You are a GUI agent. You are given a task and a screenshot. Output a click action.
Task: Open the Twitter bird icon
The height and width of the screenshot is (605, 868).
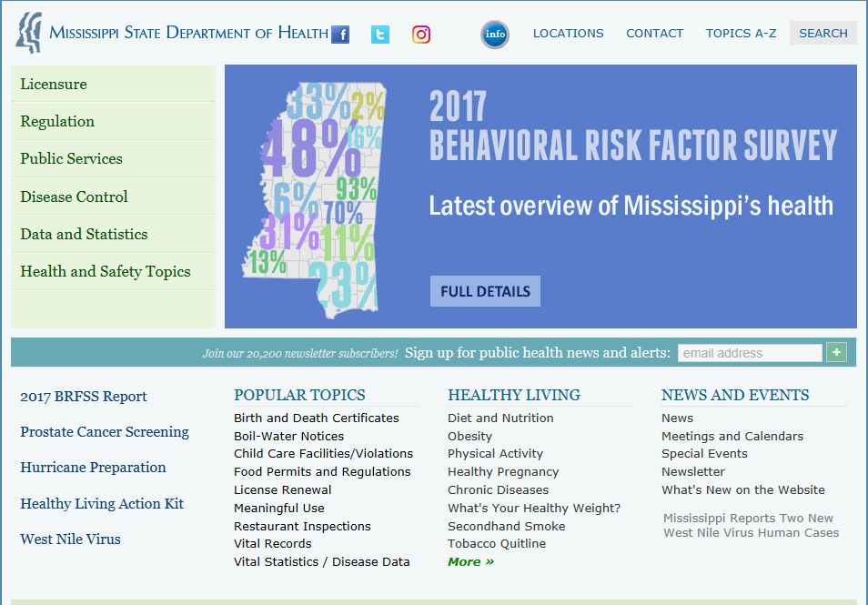380,35
